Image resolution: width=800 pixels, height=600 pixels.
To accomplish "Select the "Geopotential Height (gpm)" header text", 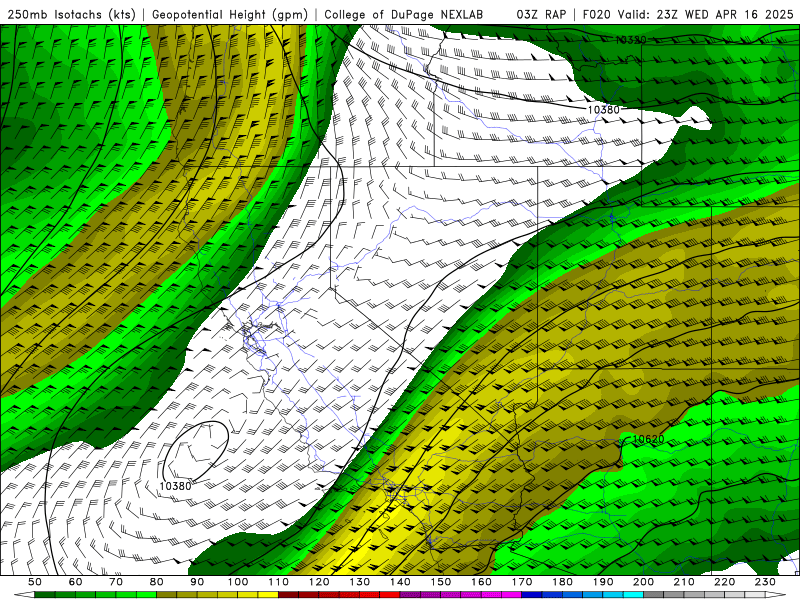I will tap(230, 15).
